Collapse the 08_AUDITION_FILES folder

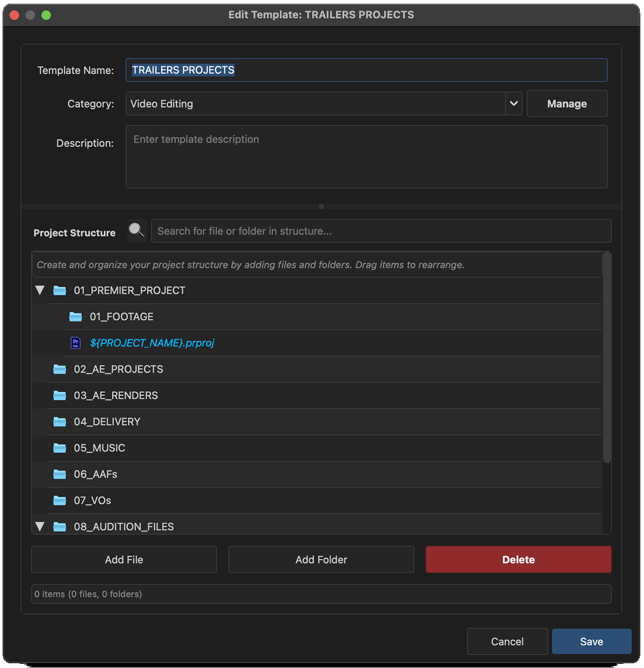[x=40, y=526]
